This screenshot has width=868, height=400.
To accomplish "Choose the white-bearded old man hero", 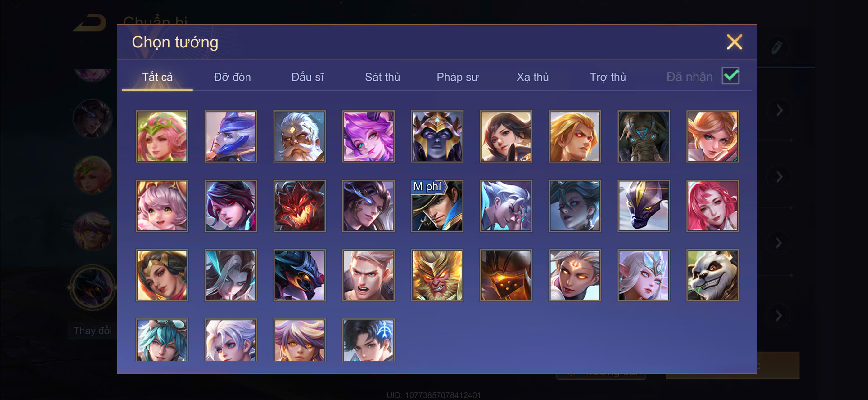I will pyautogui.click(x=300, y=136).
